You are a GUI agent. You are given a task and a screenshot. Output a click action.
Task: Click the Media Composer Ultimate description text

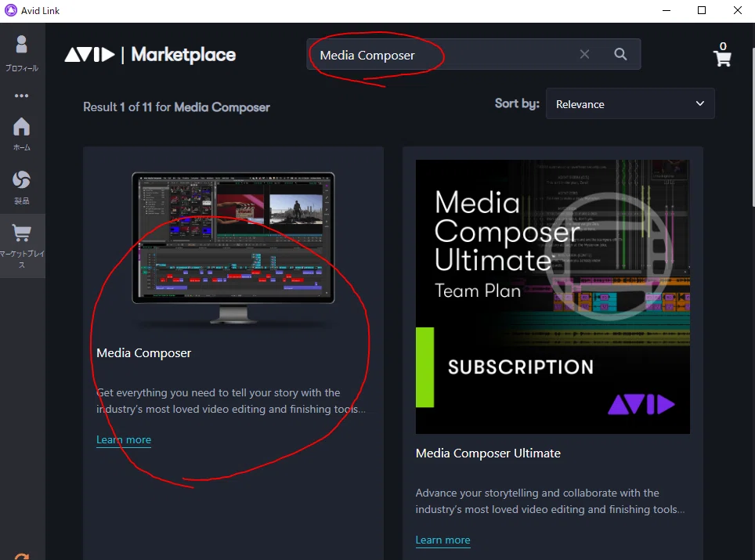point(550,500)
